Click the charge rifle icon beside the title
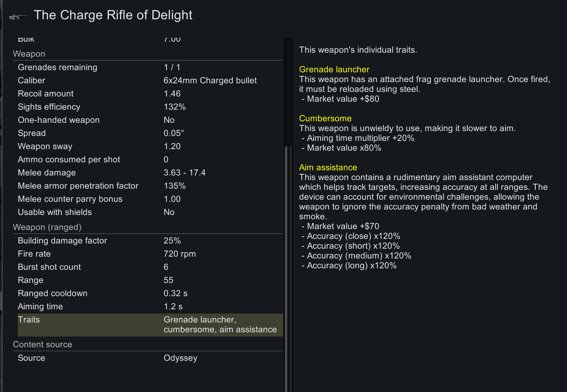The height and width of the screenshot is (392, 567). pos(18,17)
